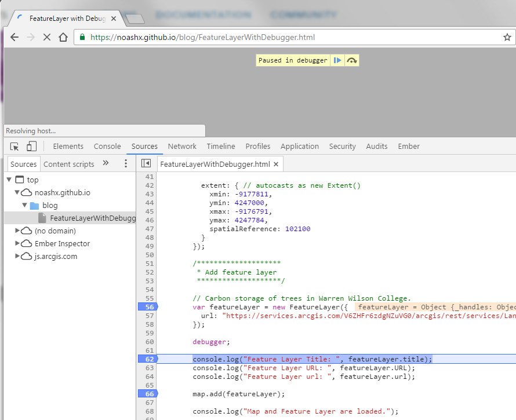The width and height of the screenshot is (516, 420).
Task: Step over next function call icon
Action: [352, 60]
